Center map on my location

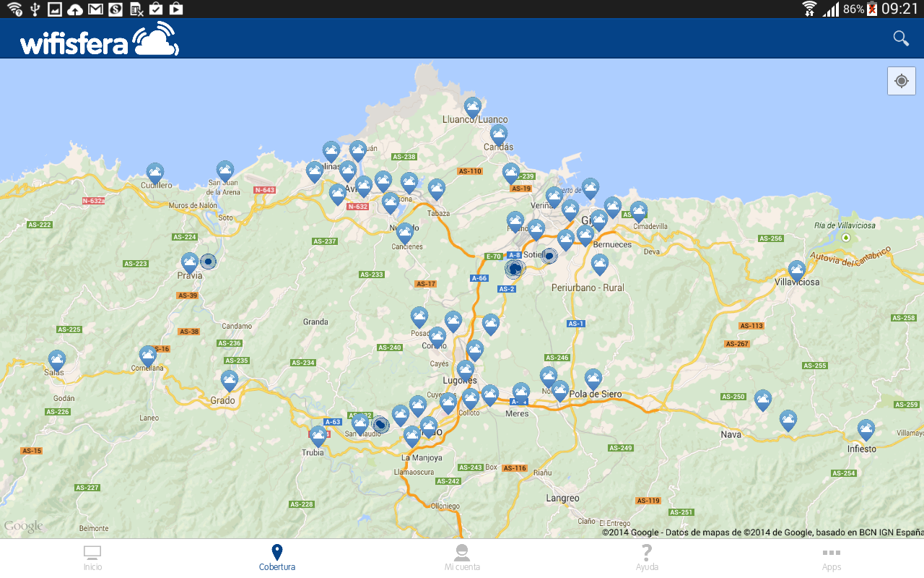(901, 81)
